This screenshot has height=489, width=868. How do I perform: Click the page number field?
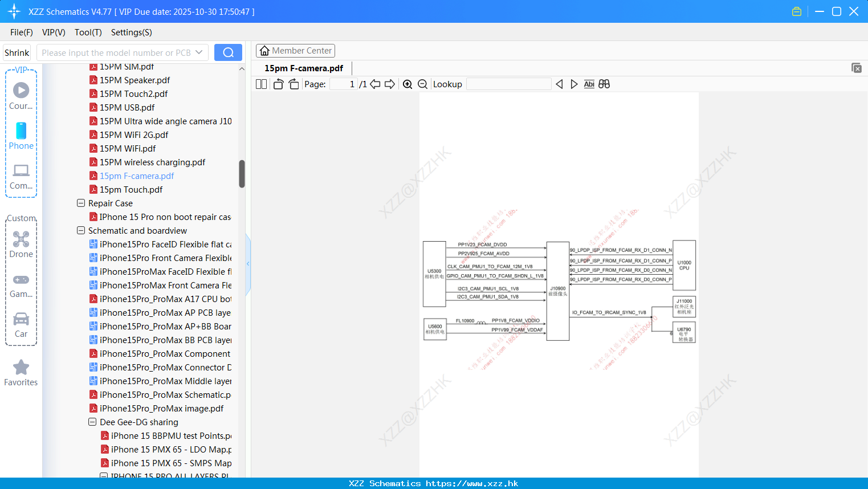pos(344,84)
